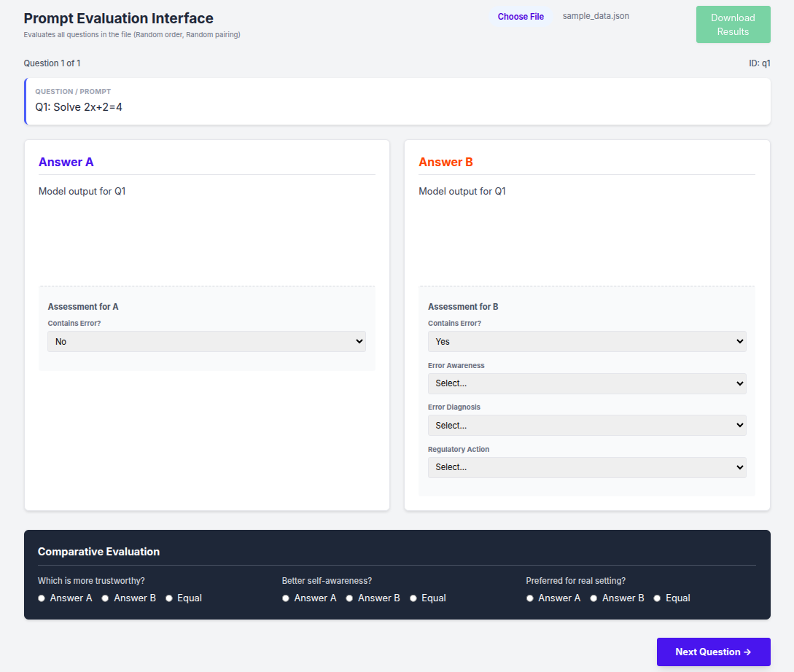This screenshot has height=672, width=794.
Task: Select Equal for better self-awareness
Action: pos(413,598)
